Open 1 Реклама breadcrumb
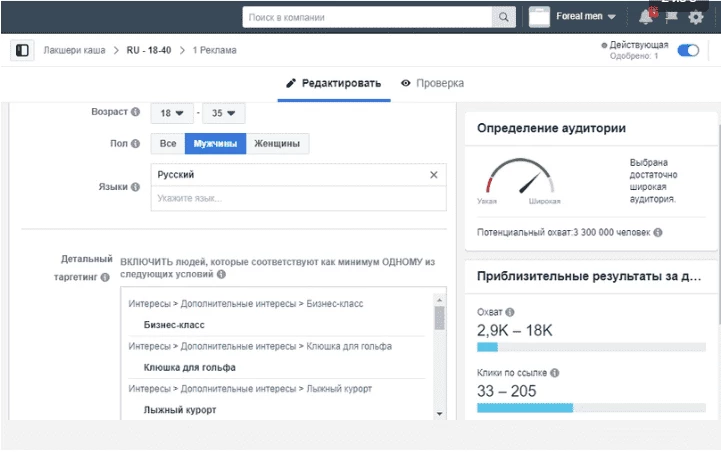Screen dimensions: 721x457 (x=214, y=50)
